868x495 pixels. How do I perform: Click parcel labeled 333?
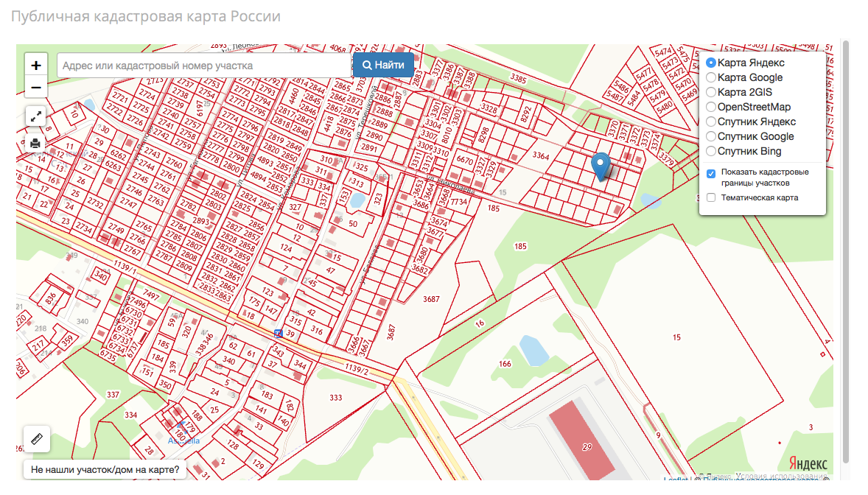pyautogui.click(x=335, y=398)
